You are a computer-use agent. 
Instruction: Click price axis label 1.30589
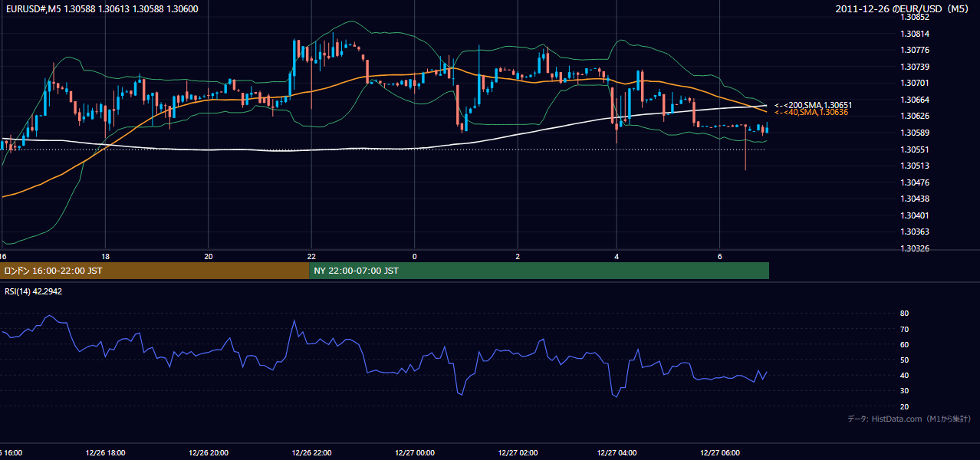click(915, 133)
